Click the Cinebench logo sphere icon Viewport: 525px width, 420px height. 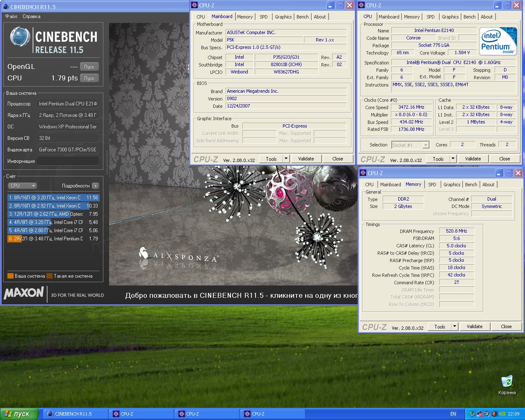(x=19, y=37)
